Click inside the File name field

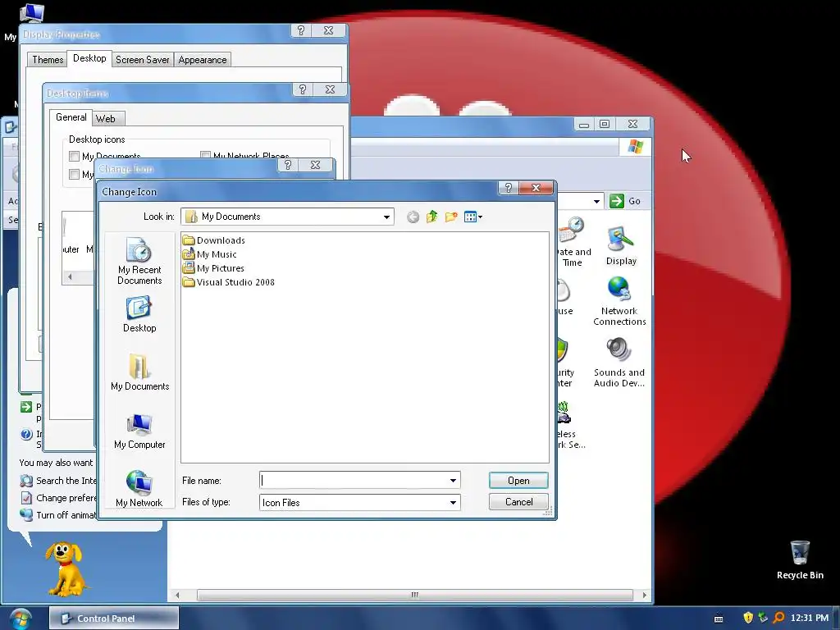coord(353,481)
